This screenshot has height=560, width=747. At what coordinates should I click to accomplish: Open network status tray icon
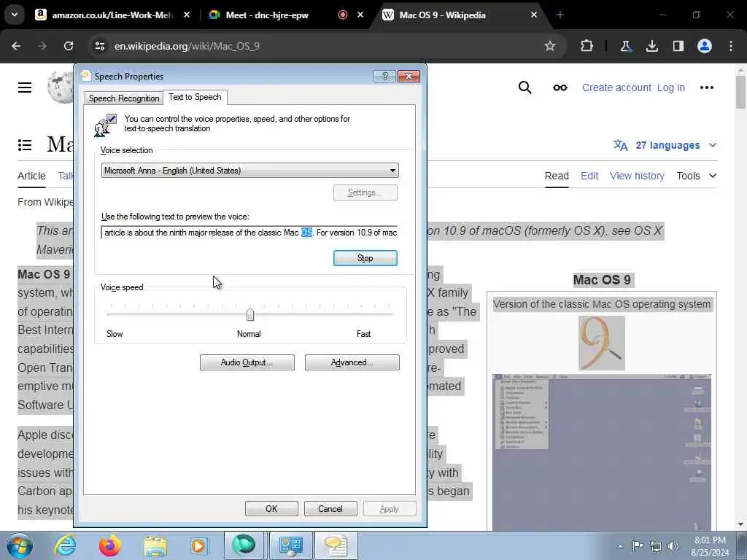[656, 546]
